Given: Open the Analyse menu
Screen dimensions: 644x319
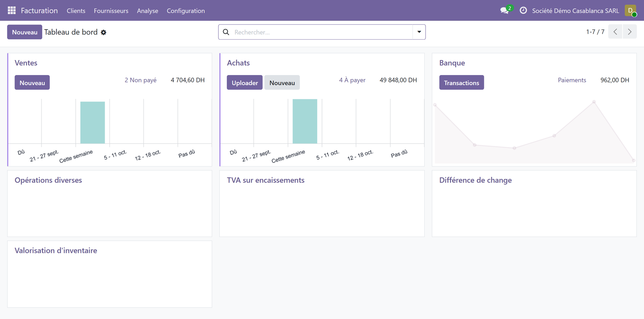Looking at the screenshot, I should (148, 11).
